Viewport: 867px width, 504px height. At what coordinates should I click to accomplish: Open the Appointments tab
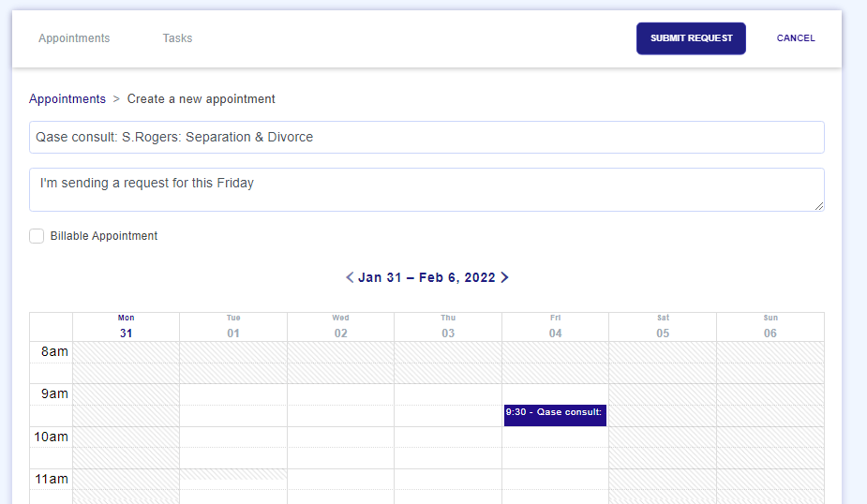74,38
